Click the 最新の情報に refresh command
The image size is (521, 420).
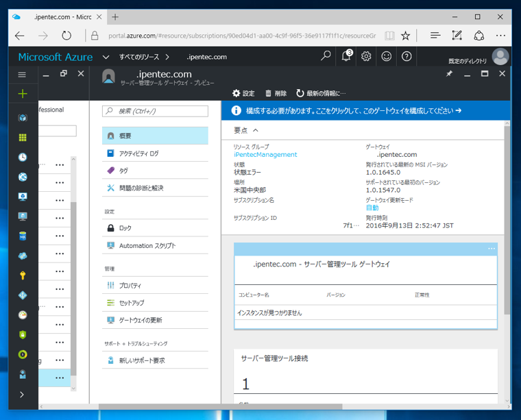[321, 93]
